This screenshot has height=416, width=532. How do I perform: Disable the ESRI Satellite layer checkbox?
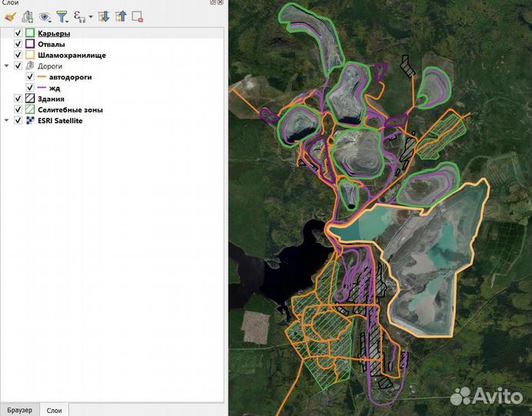point(18,120)
